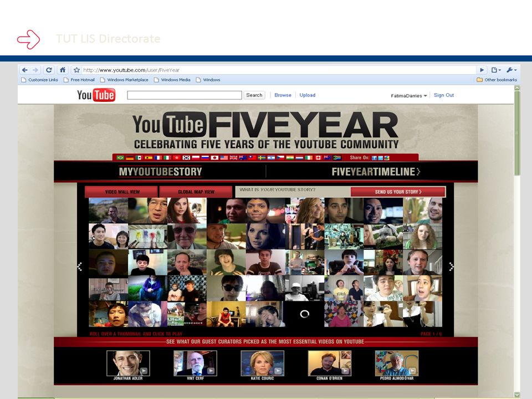Screen dimensions: 532x399
Task: Select the Brazil flag
Action: click(x=120, y=158)
